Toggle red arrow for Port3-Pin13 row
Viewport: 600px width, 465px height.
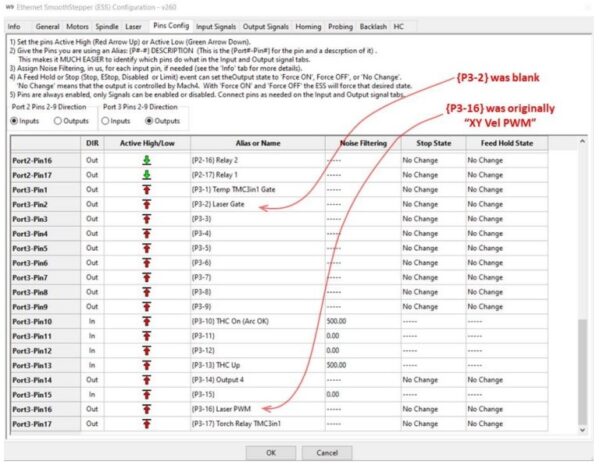[x=146, y=365]
